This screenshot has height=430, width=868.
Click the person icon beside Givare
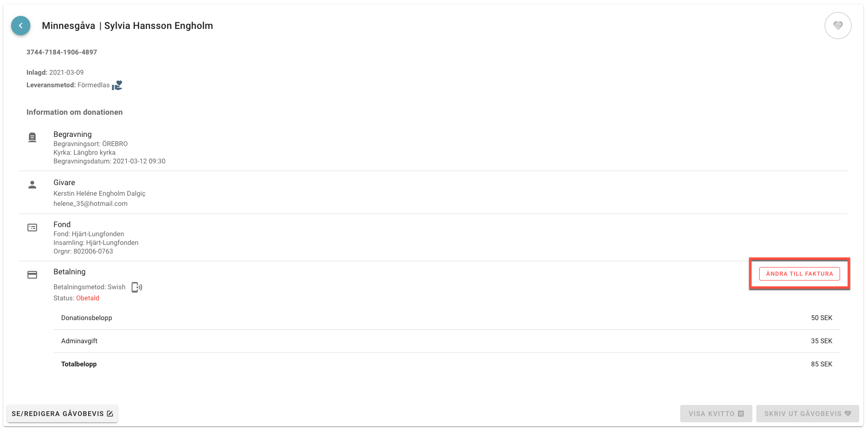pyautogui.click(x=32, y=185)
